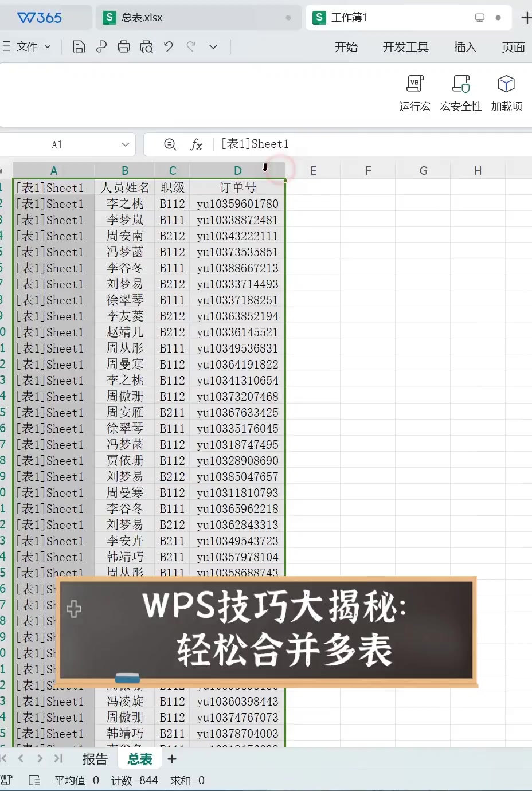This screenshot has width=532, height=791.
Task: Open Print Preview from quick toolbar
Action: (x=146, y=47)
